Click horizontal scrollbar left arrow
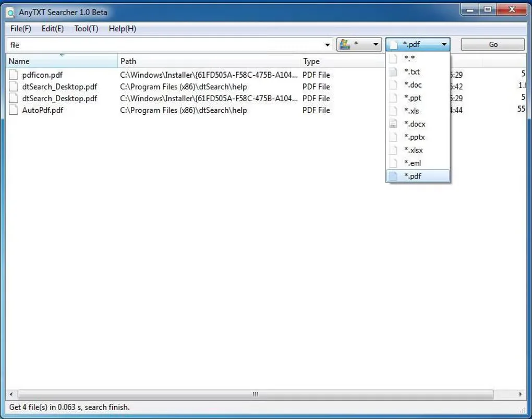This screenshot has height=419, width=532. tap(11, 394)
